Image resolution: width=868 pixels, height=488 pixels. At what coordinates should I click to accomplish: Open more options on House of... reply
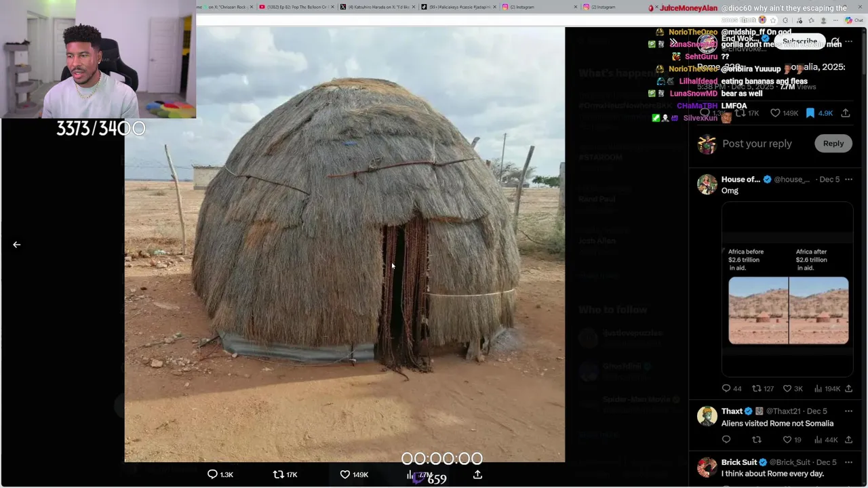tap(848, 180)
